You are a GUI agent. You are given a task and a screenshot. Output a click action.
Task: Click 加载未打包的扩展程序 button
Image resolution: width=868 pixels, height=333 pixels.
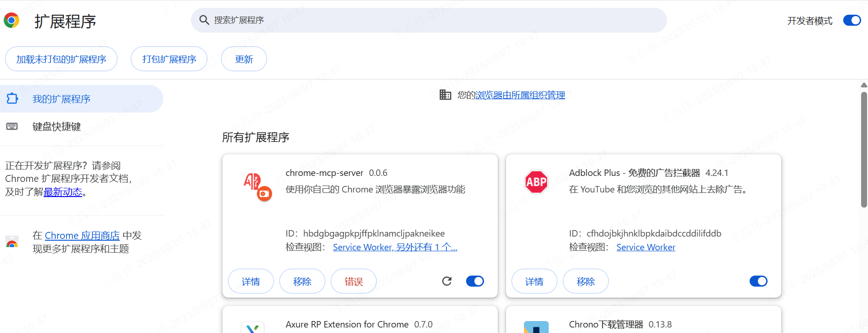coord(61,59)
